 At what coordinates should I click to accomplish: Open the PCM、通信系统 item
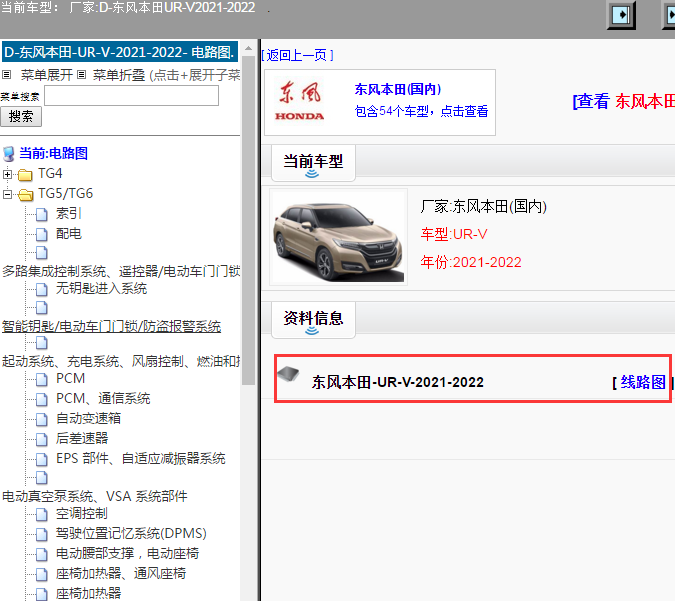pyautogui.click(x=103, y=399)
